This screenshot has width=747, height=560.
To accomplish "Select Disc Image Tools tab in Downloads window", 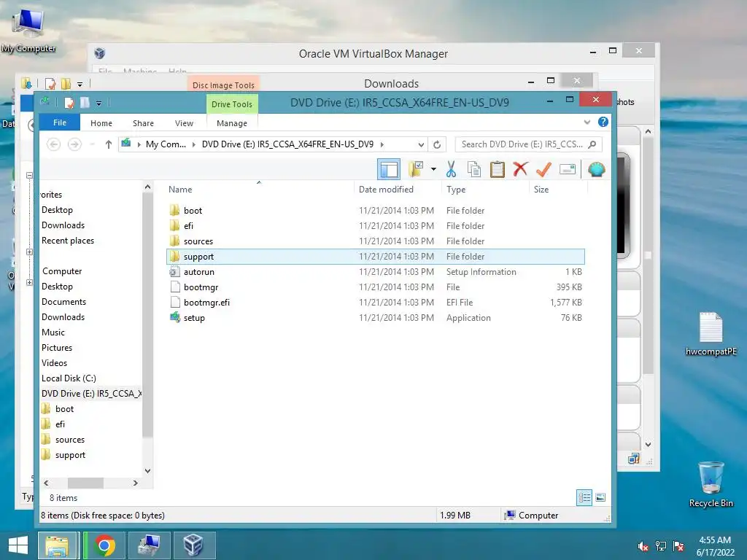I will 223,85.
